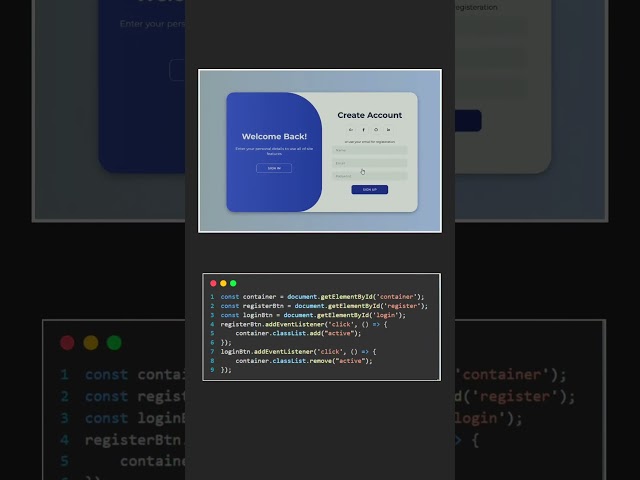Image resolution: width=640 pixels, height=480 pixels.
Task: Click line number 9 in the code window
Action: 212,370
